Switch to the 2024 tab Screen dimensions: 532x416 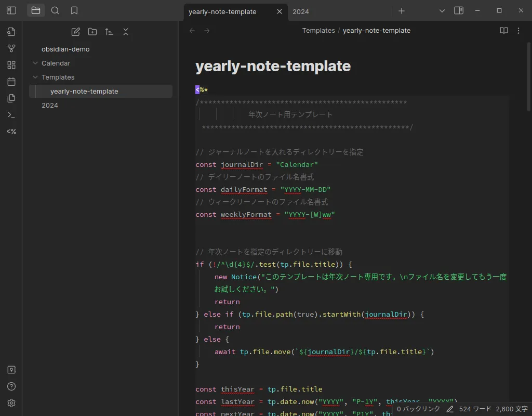click(x=301, y=11)
